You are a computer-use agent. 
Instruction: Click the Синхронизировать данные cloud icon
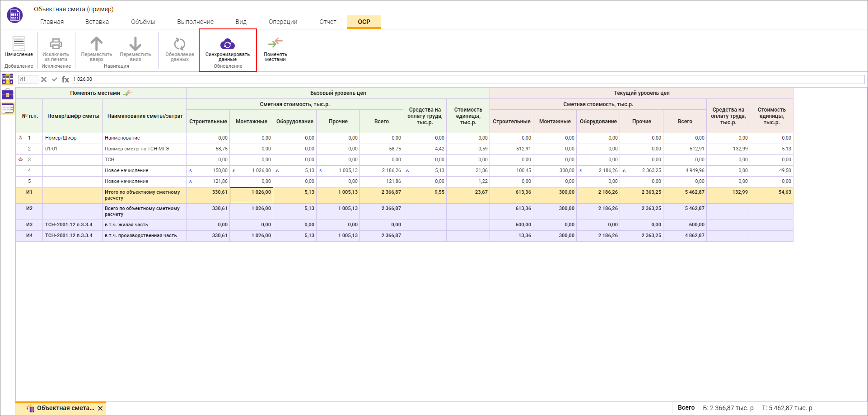[x=228, y=44]
